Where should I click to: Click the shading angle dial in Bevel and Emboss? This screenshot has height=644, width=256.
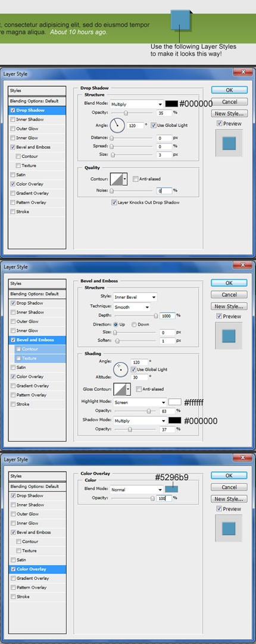coord(120,369)
